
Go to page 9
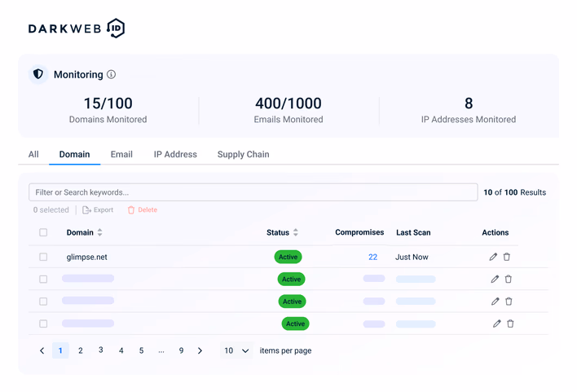(x=181, y=350)
